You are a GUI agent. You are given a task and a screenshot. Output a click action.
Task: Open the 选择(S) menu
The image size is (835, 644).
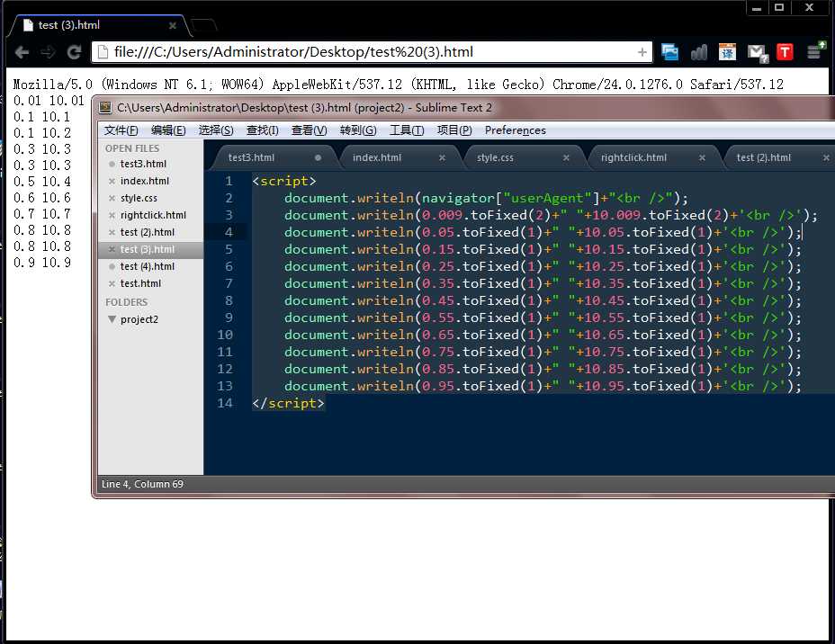pyautogui.click(x=216, y=130)
